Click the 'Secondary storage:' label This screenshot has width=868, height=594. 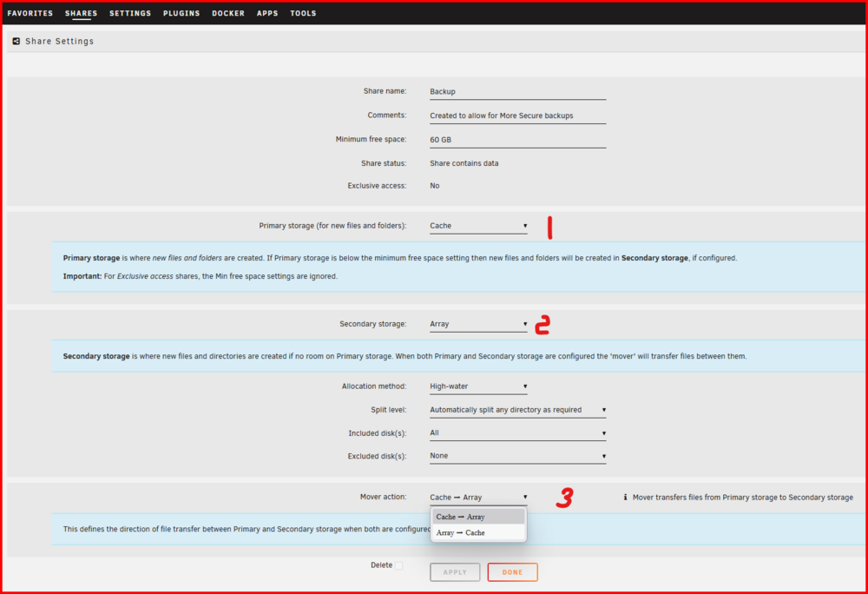[373, 324]
